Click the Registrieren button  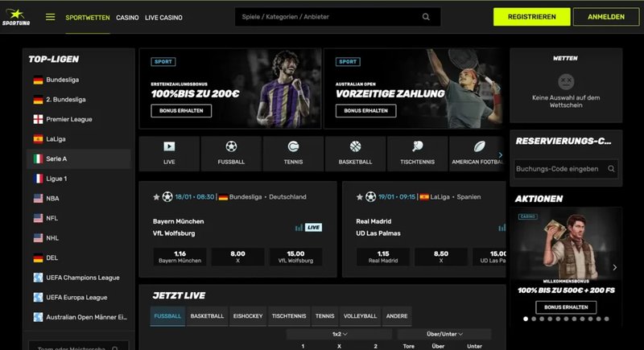click(531, 17)
